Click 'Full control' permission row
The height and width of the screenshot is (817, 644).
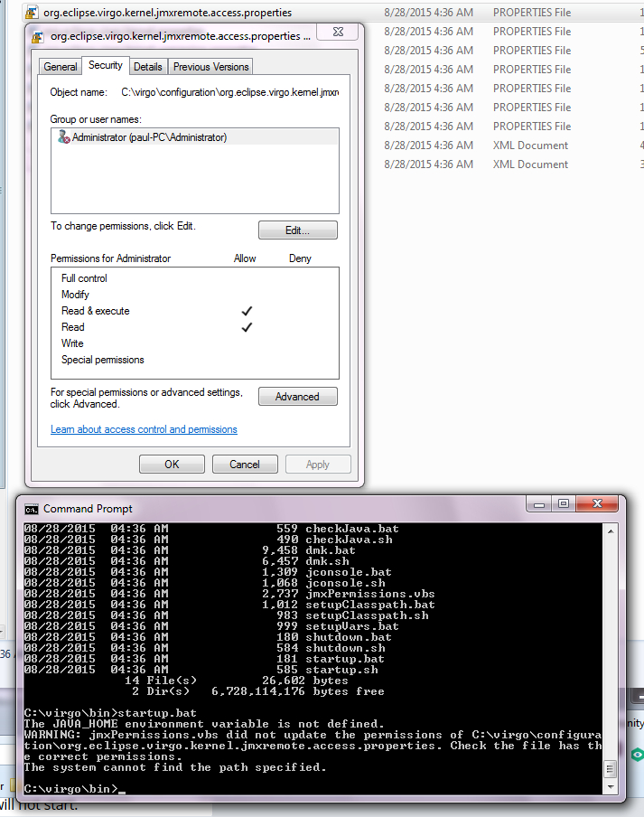[x=195, y=278]
